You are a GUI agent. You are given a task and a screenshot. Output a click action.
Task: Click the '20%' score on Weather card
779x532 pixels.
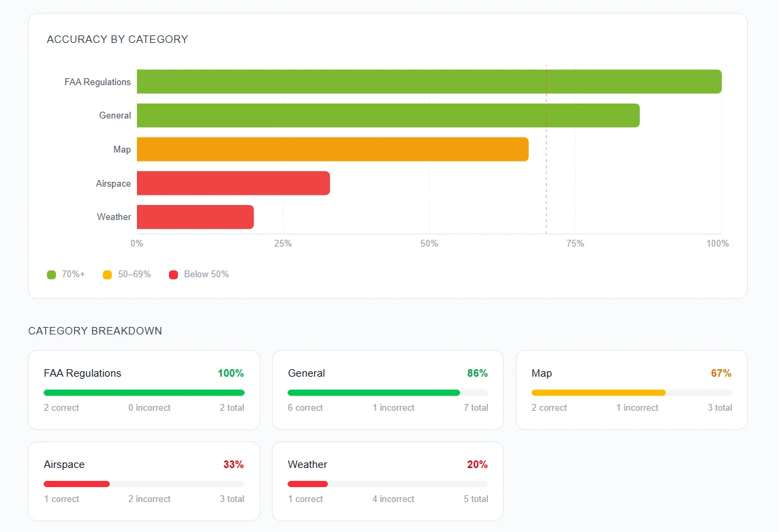coord(477,465)
